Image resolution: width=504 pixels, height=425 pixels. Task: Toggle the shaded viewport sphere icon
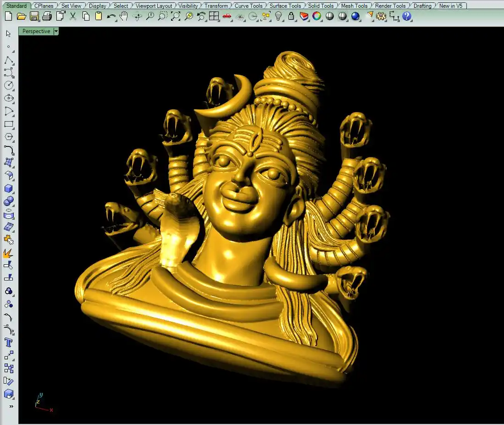[x=330, y=16]
